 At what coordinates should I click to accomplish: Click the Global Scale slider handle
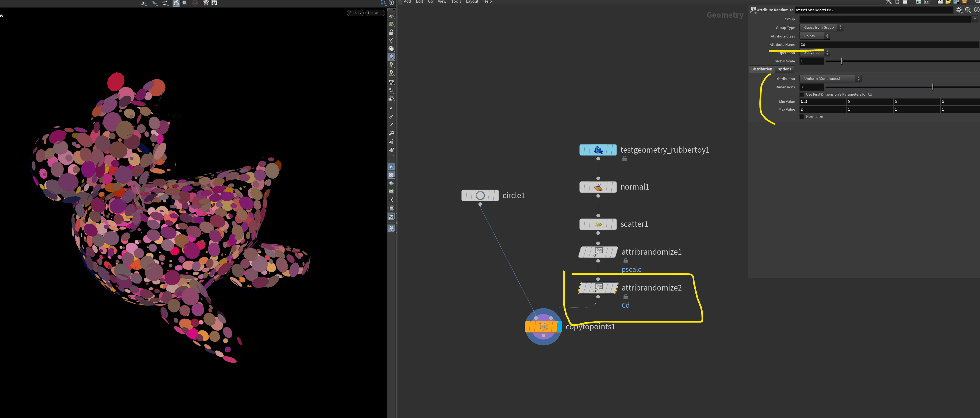pos(841,61)
